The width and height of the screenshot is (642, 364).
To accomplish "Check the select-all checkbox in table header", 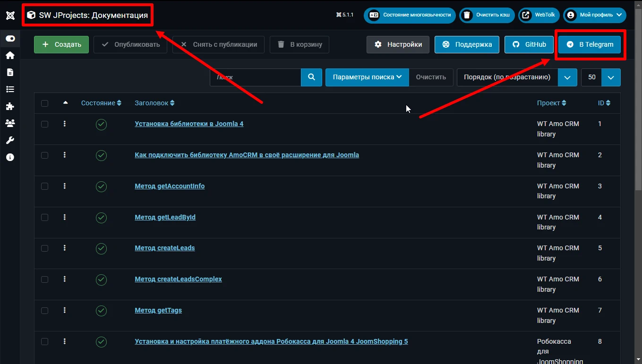I will coord(44,103).
